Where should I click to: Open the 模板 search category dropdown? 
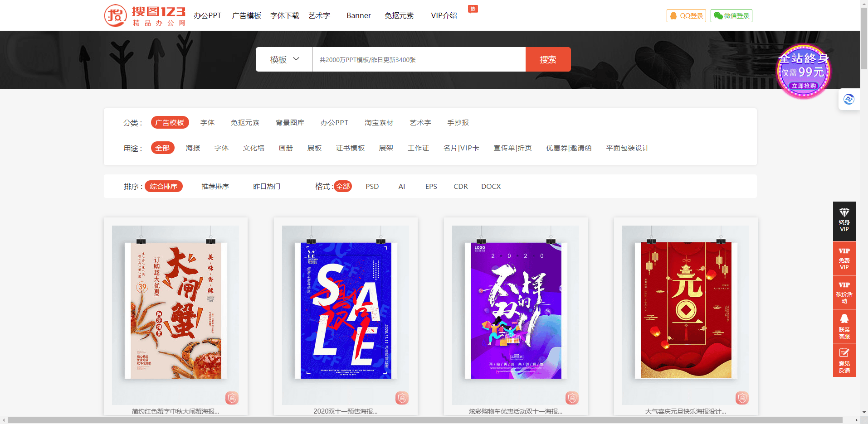[x=284, y=59]
